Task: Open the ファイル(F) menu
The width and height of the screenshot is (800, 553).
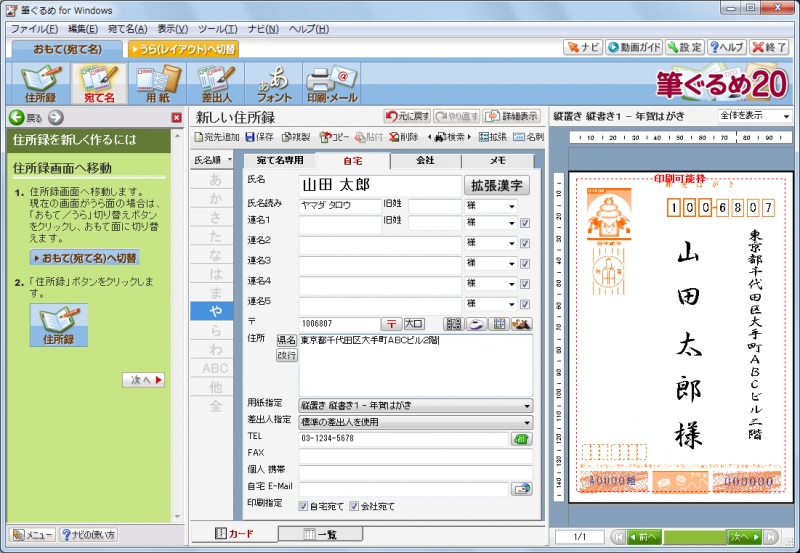Action: [x=34, y=29]
